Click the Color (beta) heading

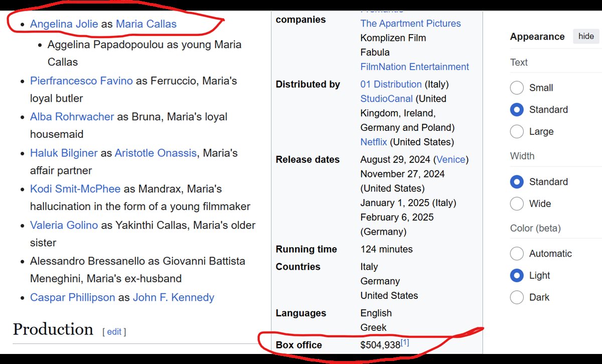click(535, 228)
